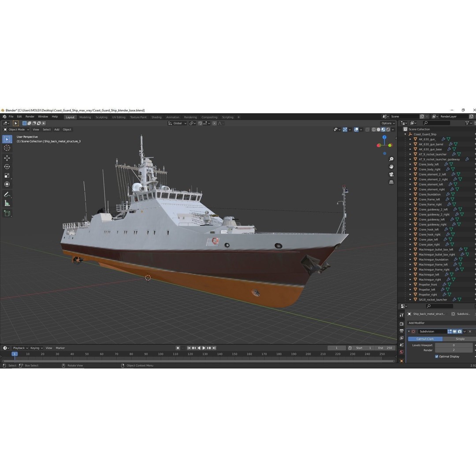Viewport: 476px width, 476px height.
Task: Click the Levels Viewport value field
Action: (x=454, y=345)
